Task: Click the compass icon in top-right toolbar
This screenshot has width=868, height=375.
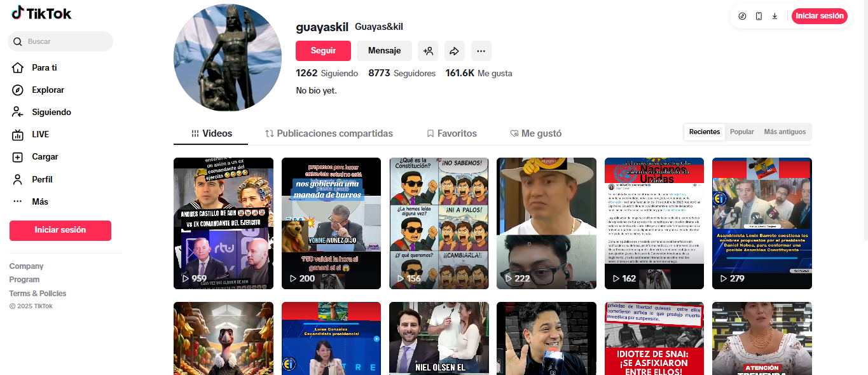Action: [x=742, y=16]
